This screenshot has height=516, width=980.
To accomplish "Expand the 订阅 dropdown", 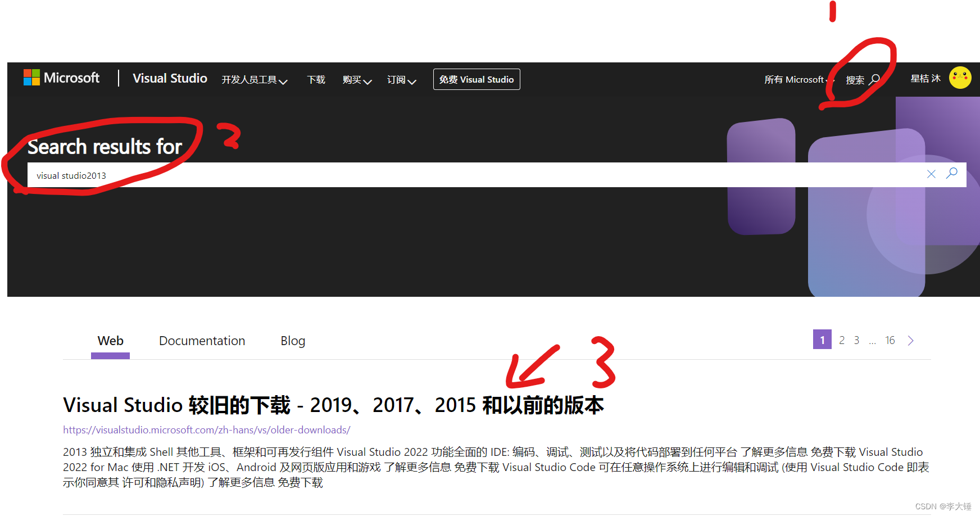I will tap(401, 79).
